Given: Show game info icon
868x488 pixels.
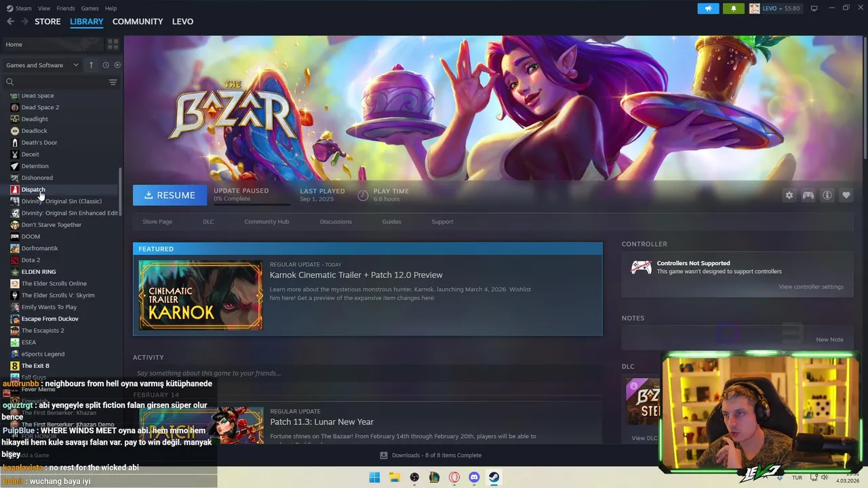Looking at the screenshot, I should pos(827,195).
